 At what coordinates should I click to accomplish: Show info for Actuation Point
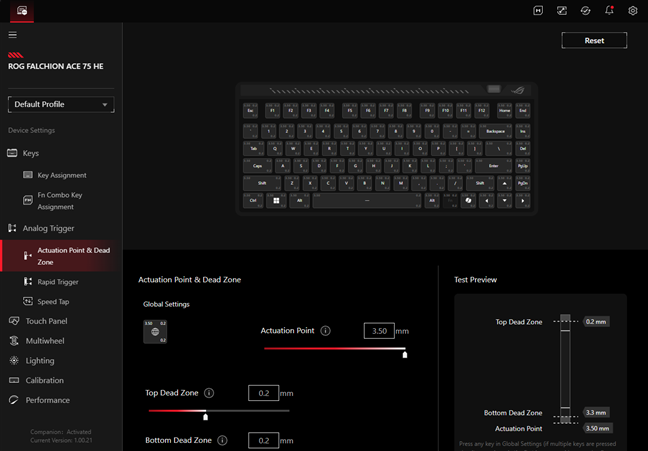coord(326,331)
